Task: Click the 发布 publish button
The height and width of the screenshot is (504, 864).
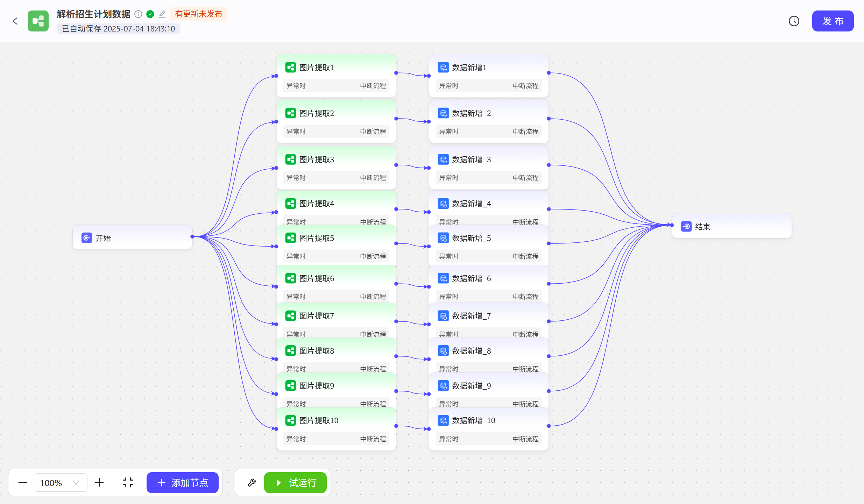Action: pos(833,21)
